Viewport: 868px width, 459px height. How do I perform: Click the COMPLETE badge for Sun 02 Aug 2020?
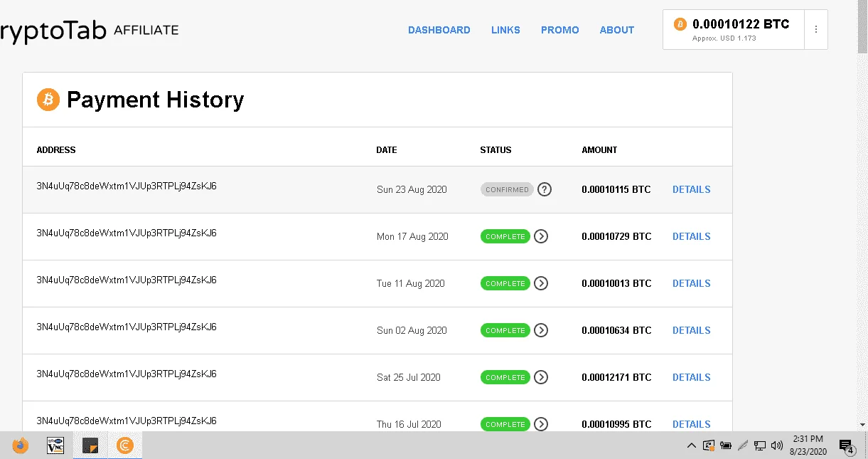coord(505,330)
